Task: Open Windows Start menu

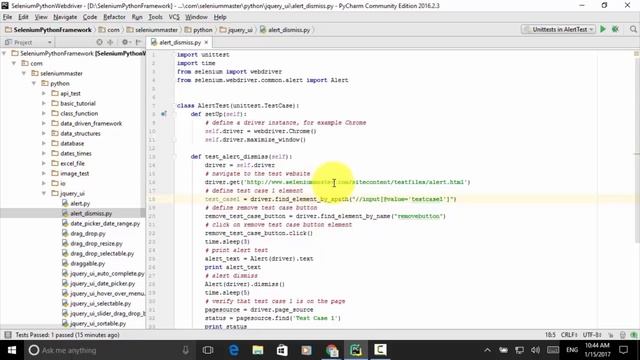Action: click(x=12, y=350)
